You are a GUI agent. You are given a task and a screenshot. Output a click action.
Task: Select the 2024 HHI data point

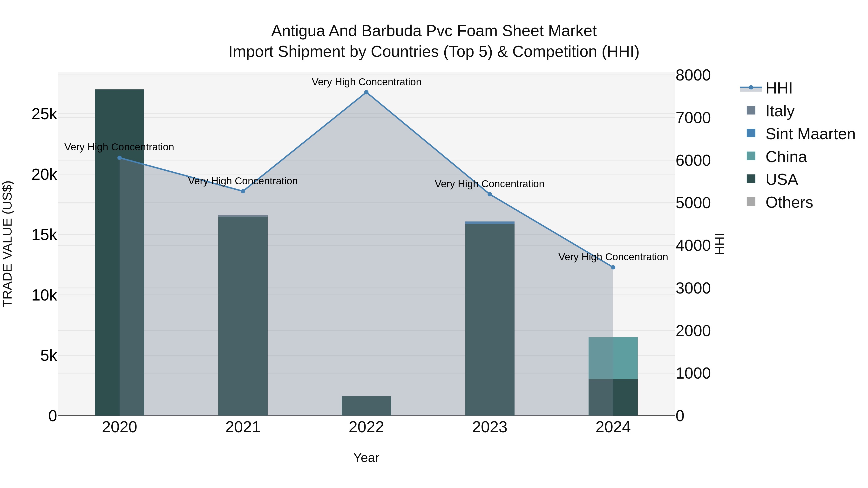point(613,267)
